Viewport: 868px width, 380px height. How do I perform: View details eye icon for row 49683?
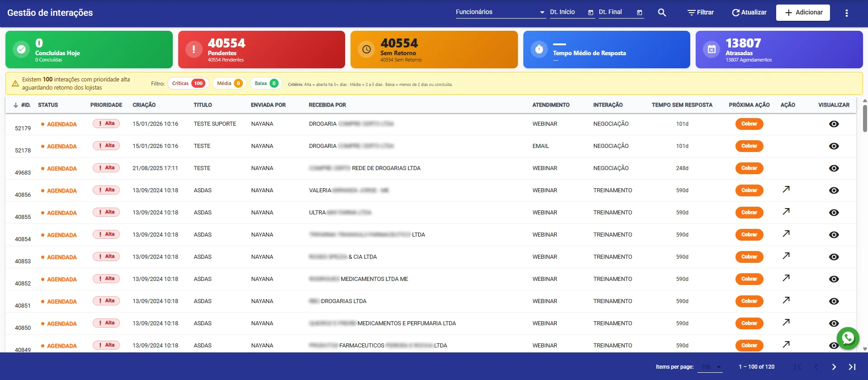point(834,168)
